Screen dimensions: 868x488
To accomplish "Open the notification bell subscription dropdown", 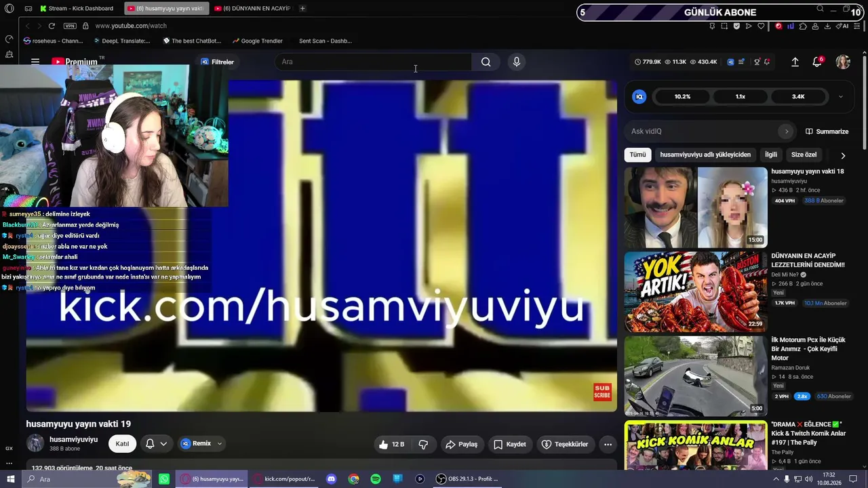I will (x=156, y=444).
